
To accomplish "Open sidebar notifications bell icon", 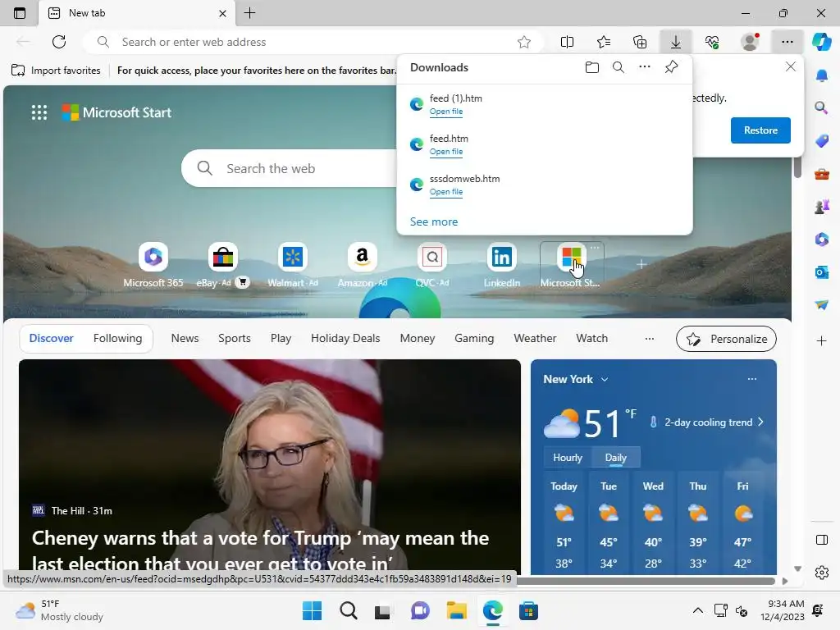I will pyautogui.click(x=821, y=75).
